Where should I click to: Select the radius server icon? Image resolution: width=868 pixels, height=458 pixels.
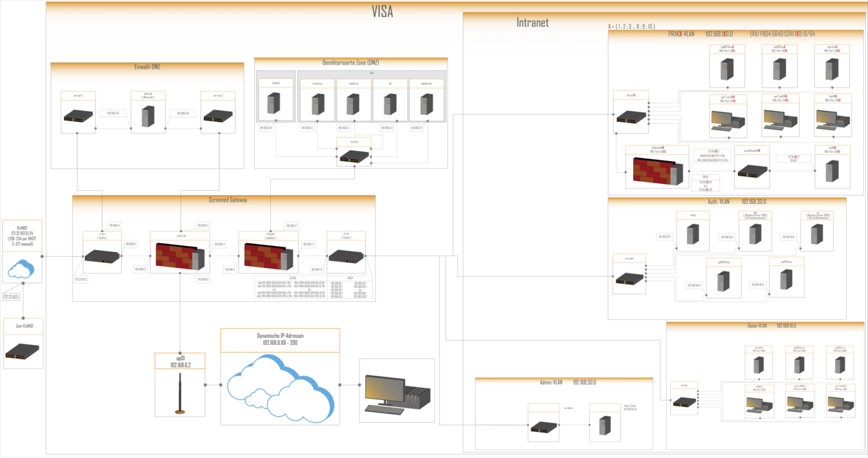pyautogui.click(x=693, y=234)
